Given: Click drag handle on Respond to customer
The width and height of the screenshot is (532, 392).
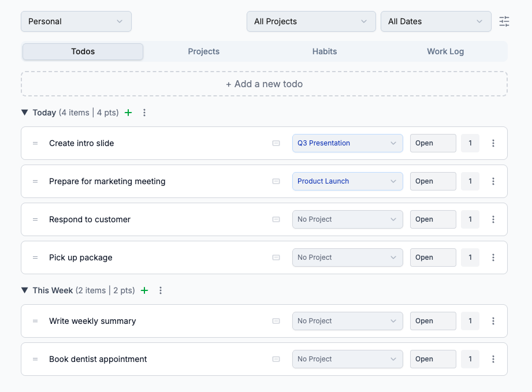Looking at the screenshot, I should tap(35, 219).
